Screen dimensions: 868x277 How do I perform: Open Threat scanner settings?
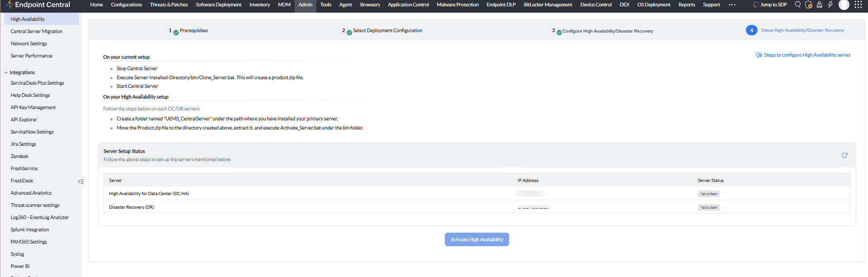point(35,205)
